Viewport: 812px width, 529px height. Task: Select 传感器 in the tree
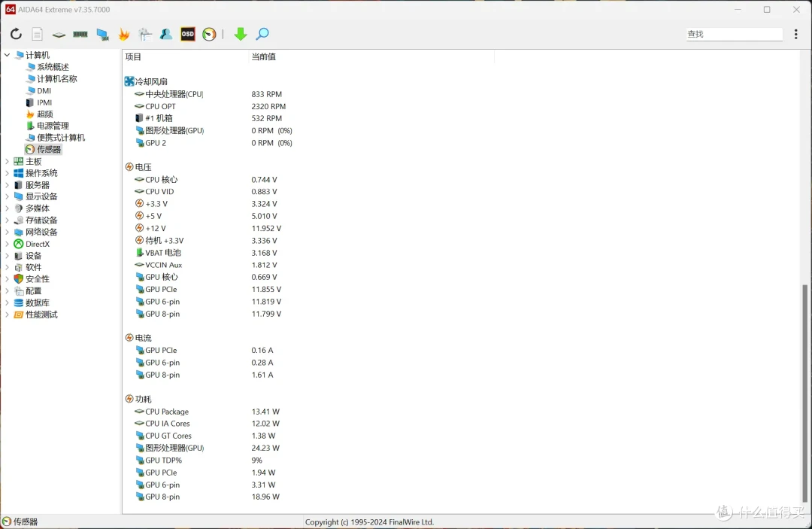(49, 149)
